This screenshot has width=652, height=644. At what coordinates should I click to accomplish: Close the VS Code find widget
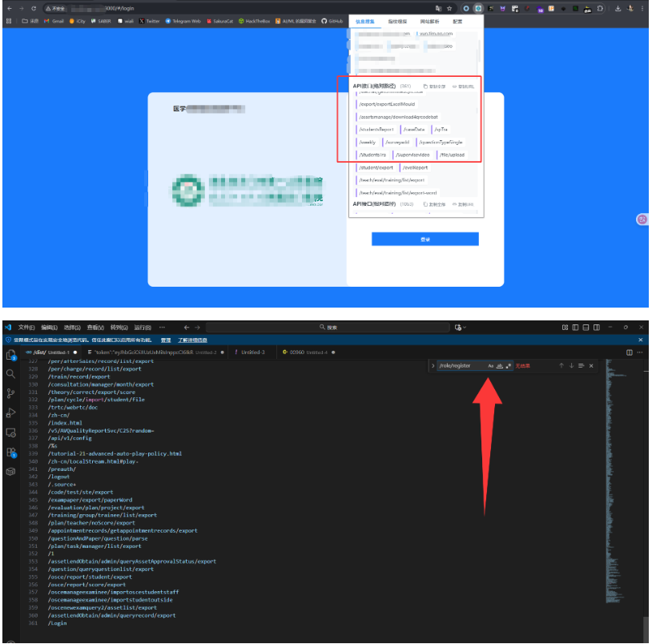tap(591, 366)
